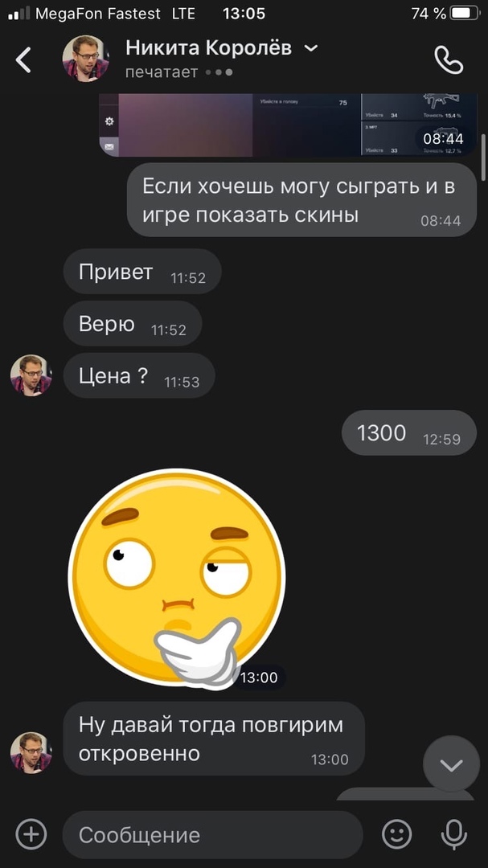Tap the microphone to record voice message
The width and height of the screenshot is (488, 868).
(453, 835)
